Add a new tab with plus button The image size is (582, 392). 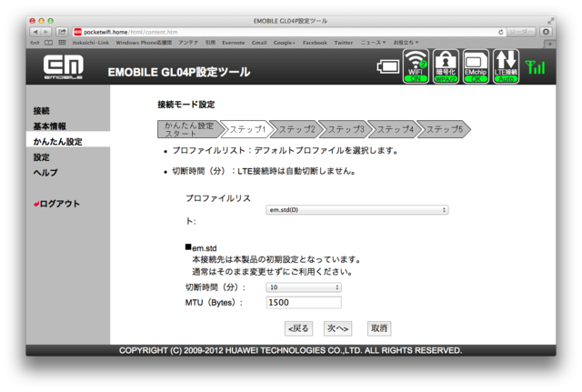549,44
